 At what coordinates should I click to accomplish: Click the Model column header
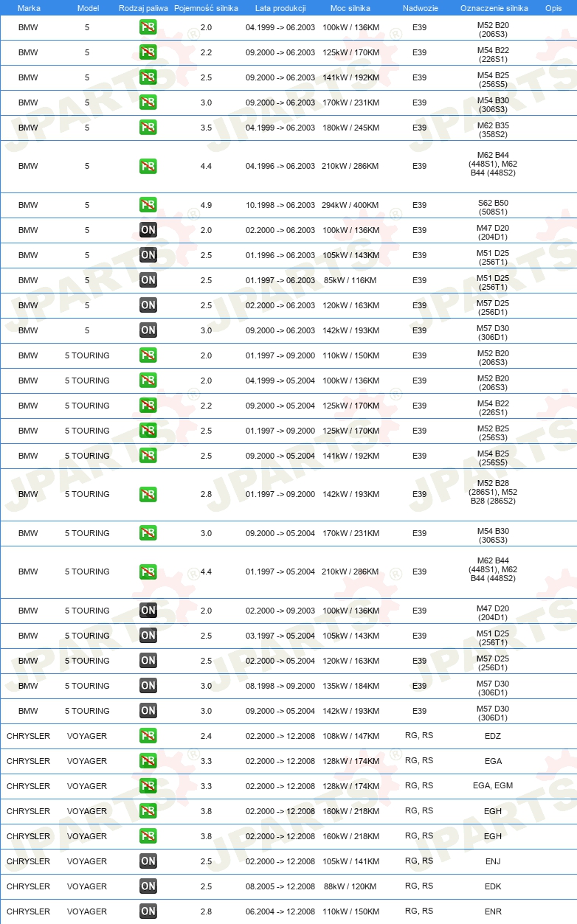(88, 8)
